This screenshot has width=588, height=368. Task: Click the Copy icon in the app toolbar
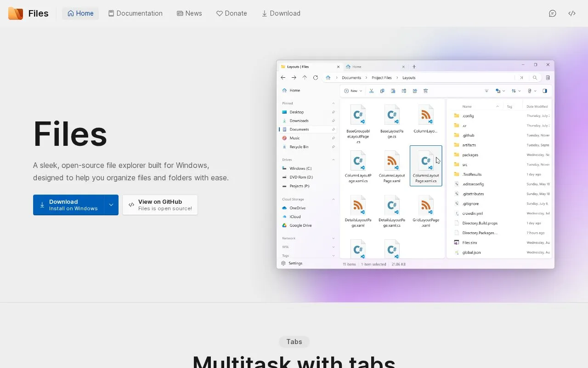coord(382,91)
